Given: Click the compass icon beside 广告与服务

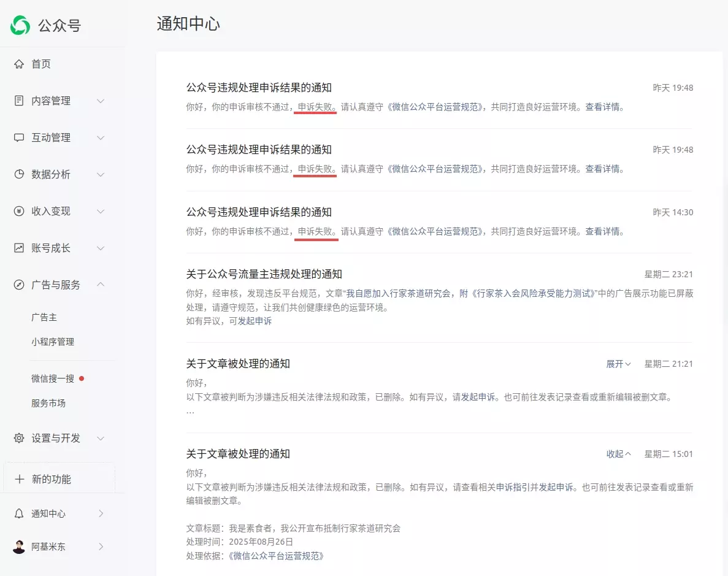Looking at the screenshot, I should tap(19, 285).
